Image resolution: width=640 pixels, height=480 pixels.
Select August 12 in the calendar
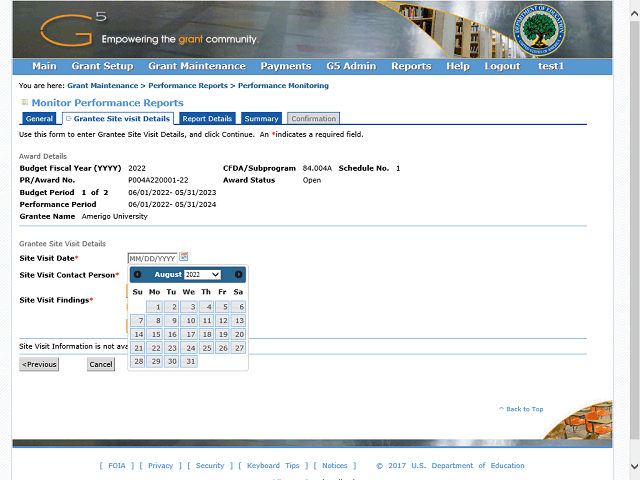222,320
